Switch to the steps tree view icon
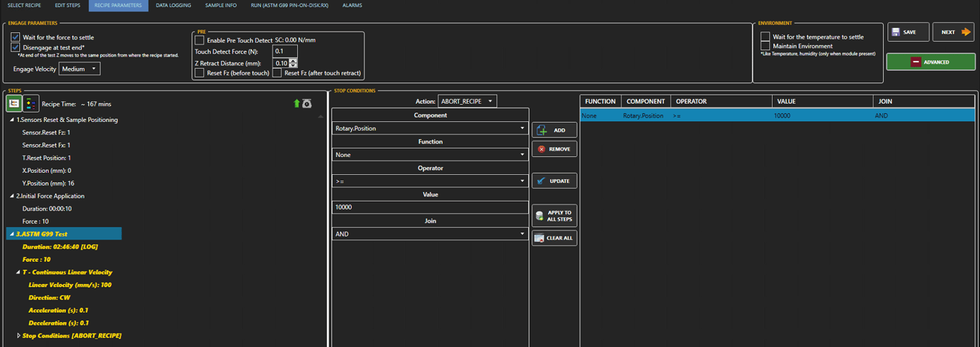980x347 pixels. click(14, 104)
